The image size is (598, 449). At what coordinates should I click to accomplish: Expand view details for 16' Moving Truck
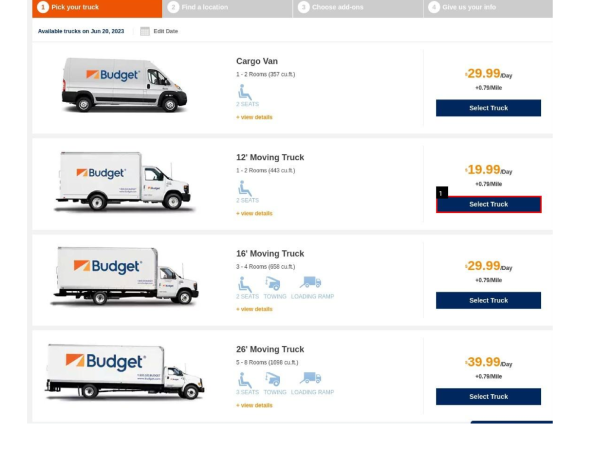pos(254,309)
